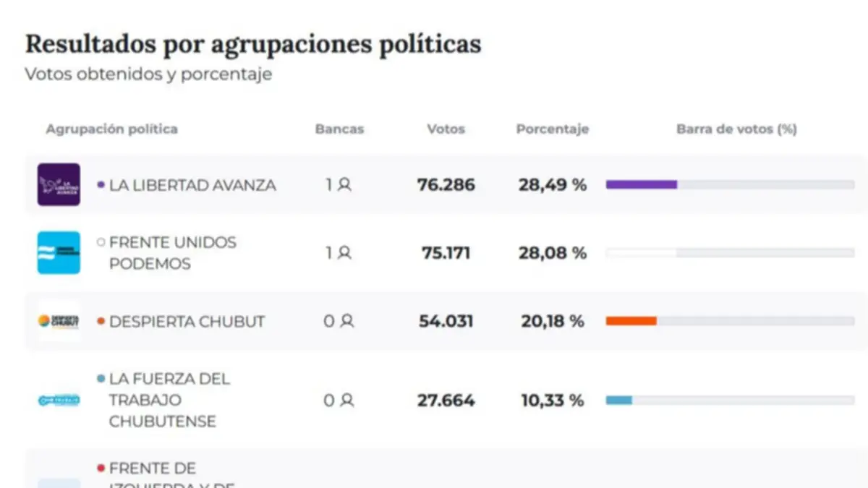Click La Fuerza del Trabajo Chubutense logo
The width and height of the screenshot is (868, 488).
pyautogui.click(x=59, y=400)
